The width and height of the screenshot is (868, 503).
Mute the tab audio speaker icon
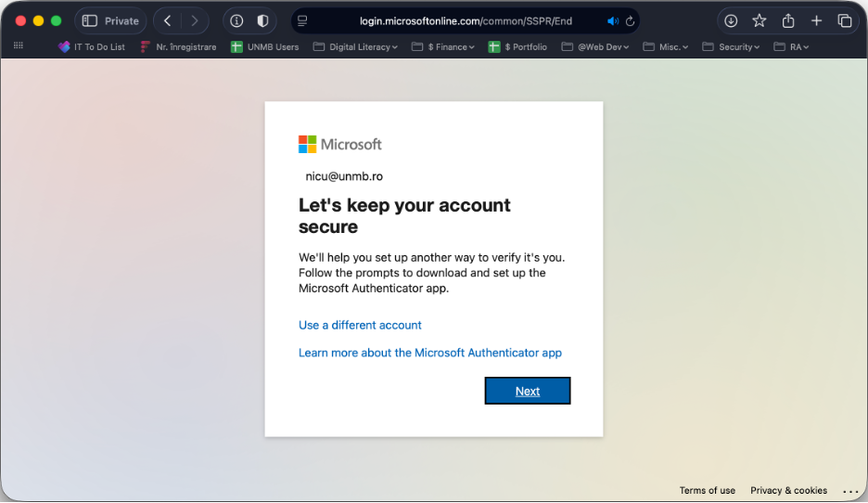pos(612,20)
